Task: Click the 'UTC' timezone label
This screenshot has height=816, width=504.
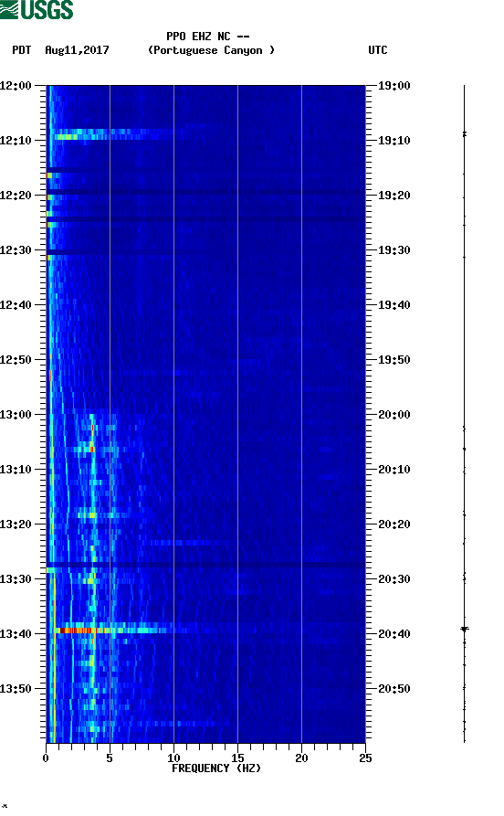Action: click(378, 50)
